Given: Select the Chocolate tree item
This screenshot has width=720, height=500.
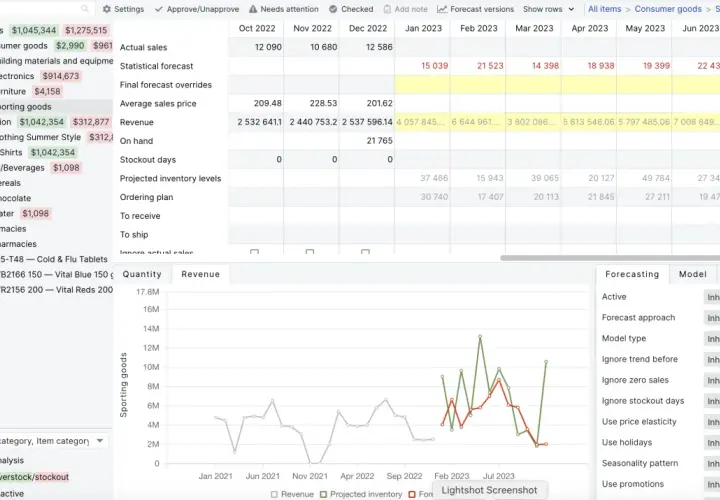Looking at the screenshot, I should coord(16,198).
